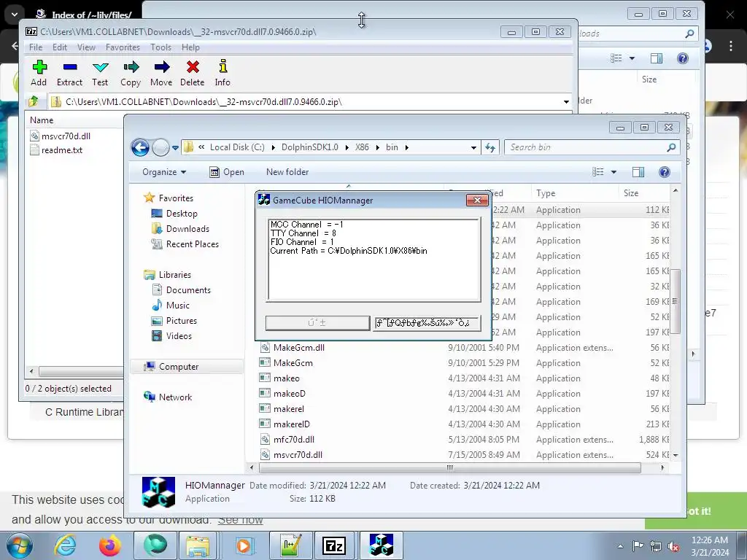Image resolution: width=747 pixels, height=560 pixels.
Task: Toggle the preview pane in bin window
Action: pos(638,172)
